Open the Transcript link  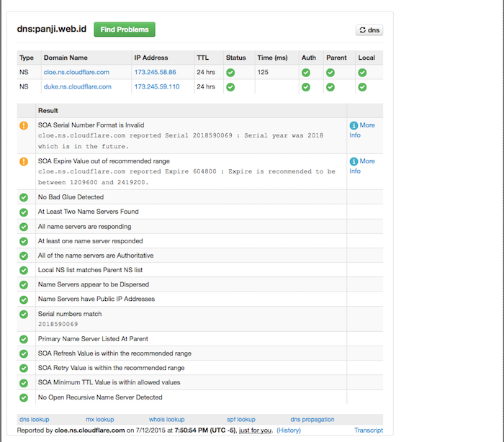tap(369, 430)
